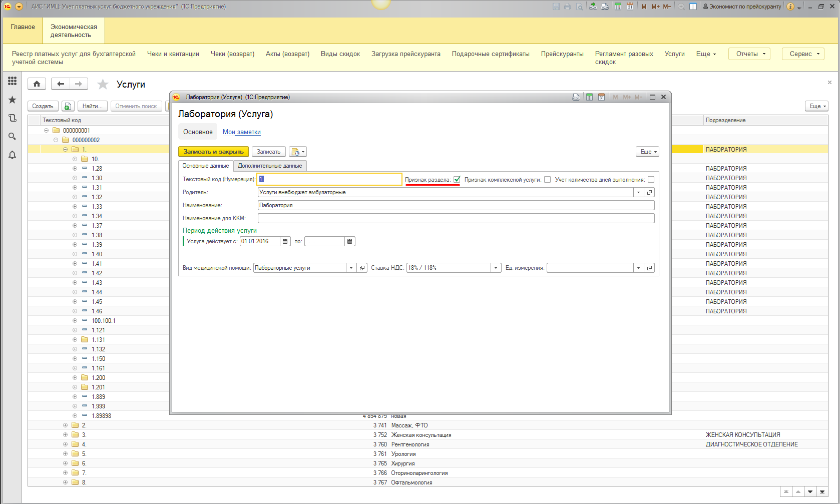The width and height of the screenshot is (840, 504).
Task: Open the 1C main menu orange dropdown icon
Action: click(x=19, y=7)
